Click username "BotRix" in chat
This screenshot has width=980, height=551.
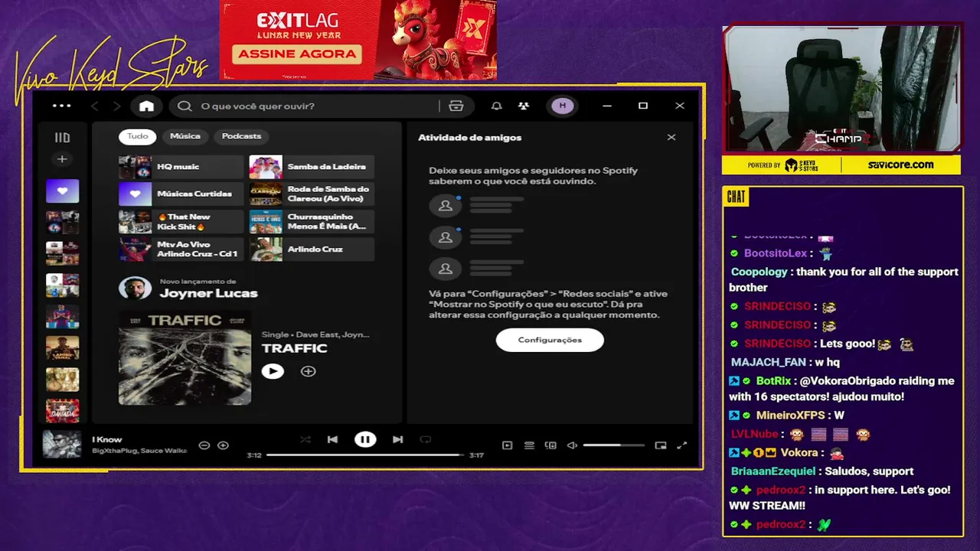[x=773, y=380]
